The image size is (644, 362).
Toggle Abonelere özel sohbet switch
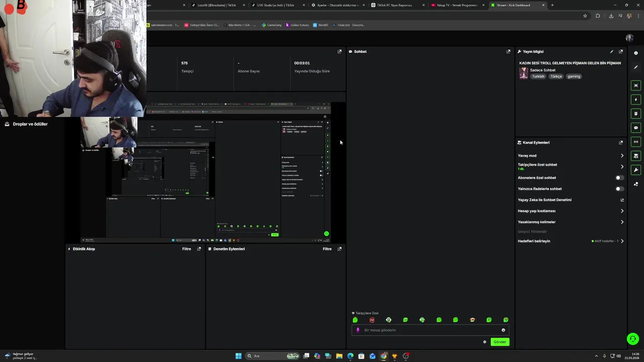pos(620,177)
